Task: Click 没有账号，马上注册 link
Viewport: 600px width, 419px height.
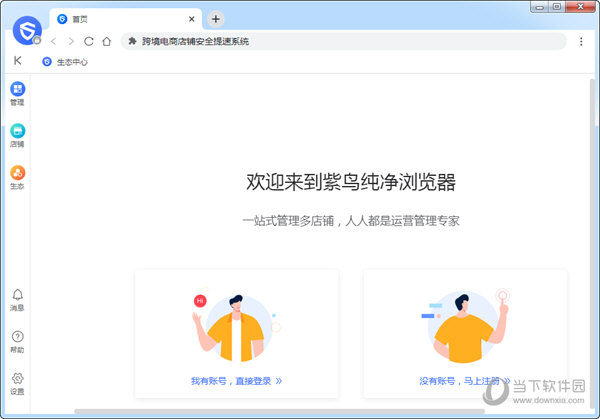Action: pyautogui.click(x=465, y=381)
